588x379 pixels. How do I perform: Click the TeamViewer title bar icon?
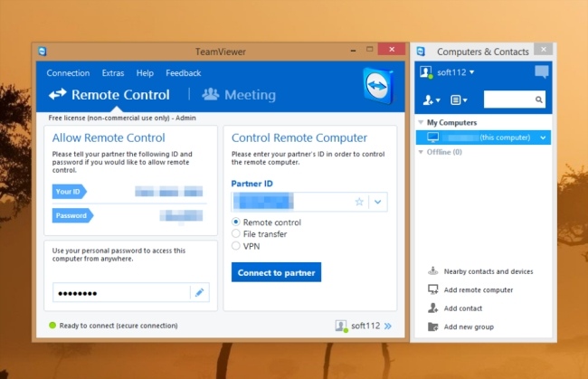click(43, 52)
